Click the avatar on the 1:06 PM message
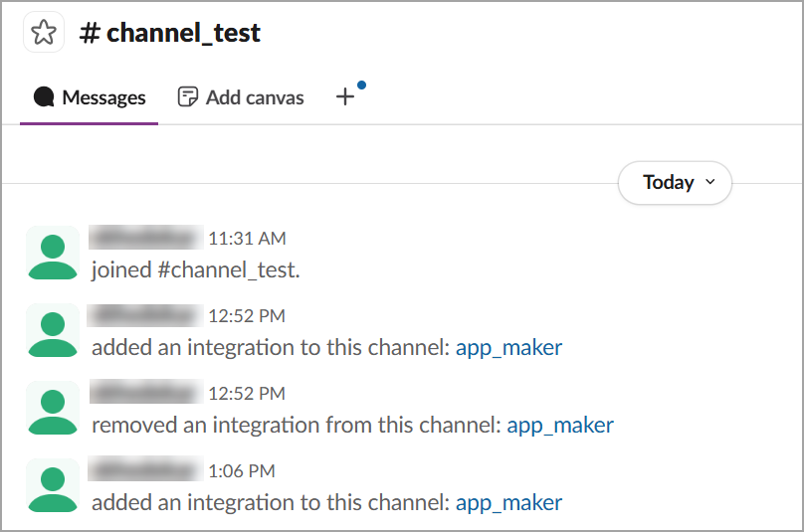Screen dimensions: 804x532 pos(53,485)
